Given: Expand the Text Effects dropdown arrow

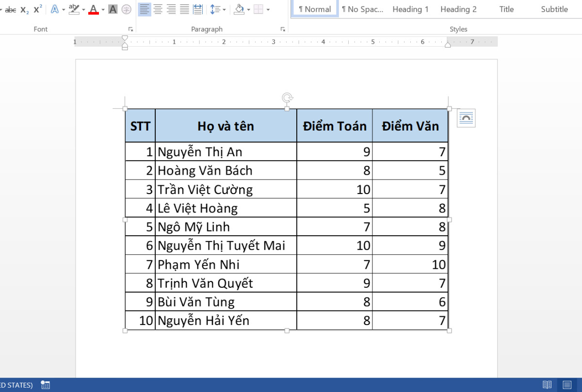Looking at the screenshot, I should (64, 10).
